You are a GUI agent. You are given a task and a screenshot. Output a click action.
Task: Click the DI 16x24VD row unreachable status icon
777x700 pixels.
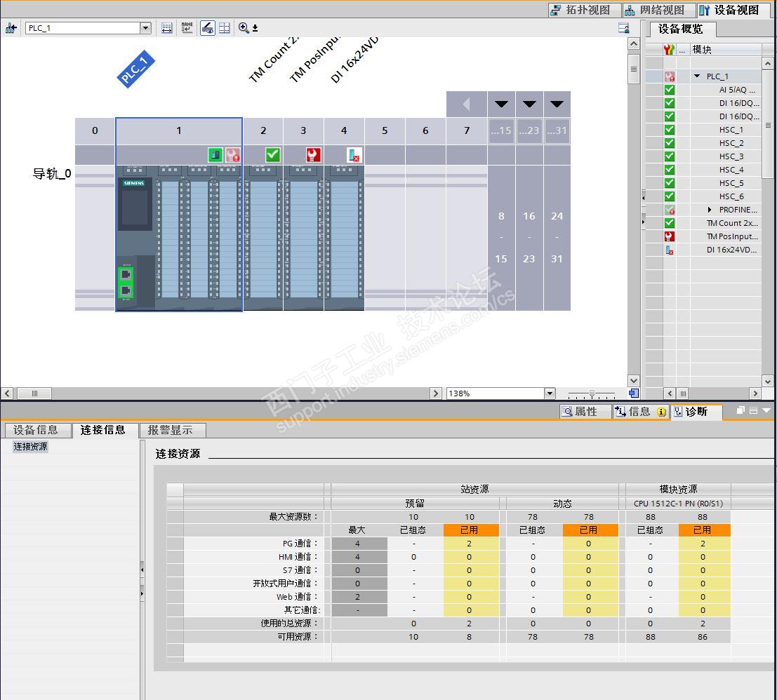(670, 250)
